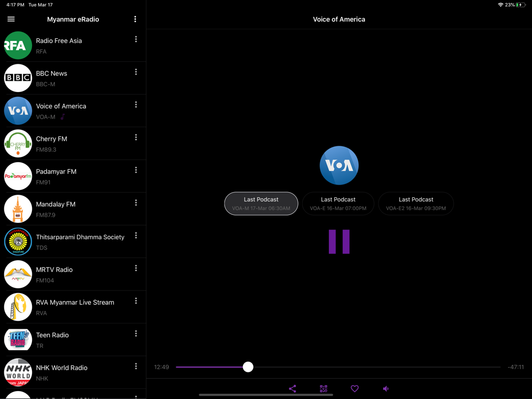This screenshot has width=532, height=399.
Task: Click the Myanmar eRadio title
Action: click(x=73, y=19)
